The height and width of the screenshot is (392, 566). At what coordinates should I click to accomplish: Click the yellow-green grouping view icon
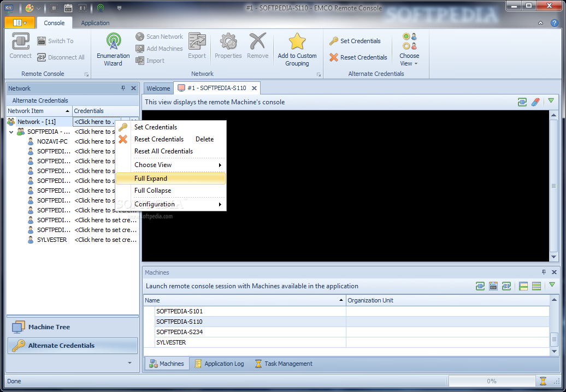click(523, 286)
